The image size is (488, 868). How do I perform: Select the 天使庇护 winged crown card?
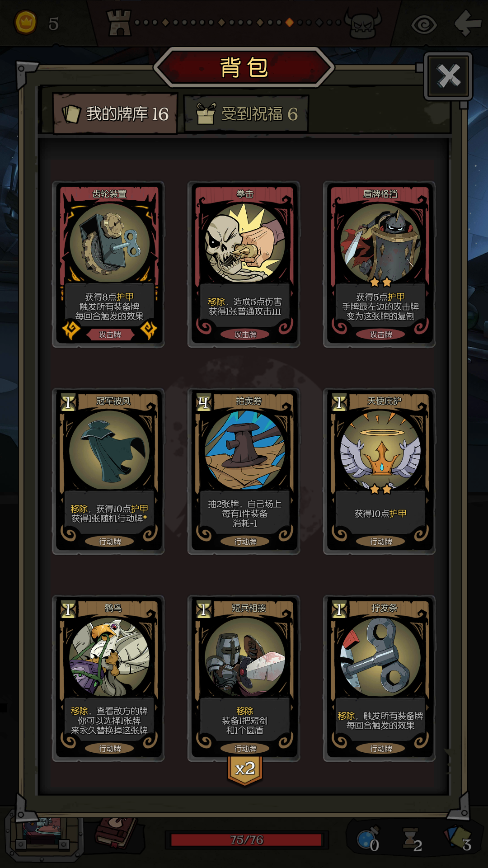click(x=380, y=472)
